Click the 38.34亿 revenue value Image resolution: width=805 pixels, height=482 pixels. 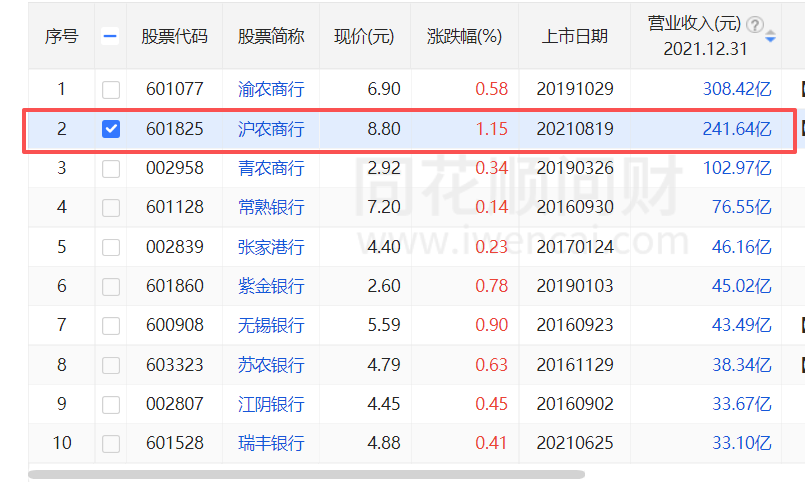coord(742,365)
